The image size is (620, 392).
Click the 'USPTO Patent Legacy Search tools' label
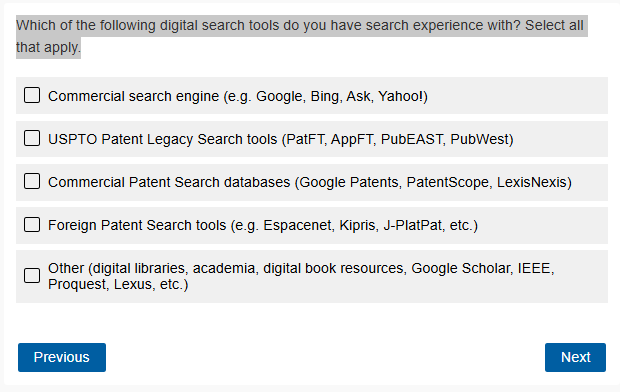coord(281,139)
